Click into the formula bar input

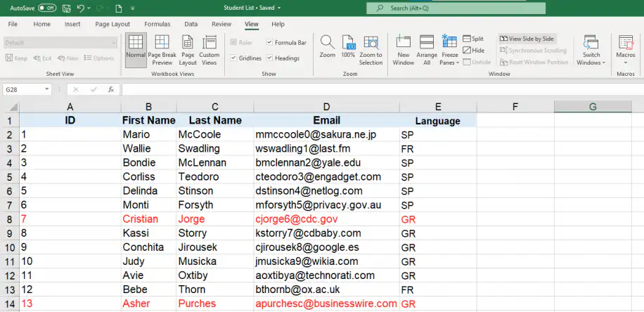382,89
